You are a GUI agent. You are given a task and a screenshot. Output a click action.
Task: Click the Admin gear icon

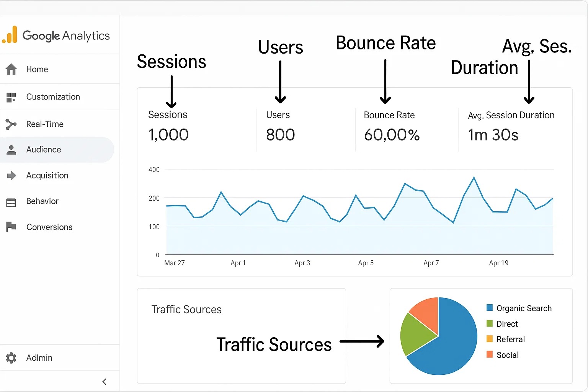click(x=11, y=358)
